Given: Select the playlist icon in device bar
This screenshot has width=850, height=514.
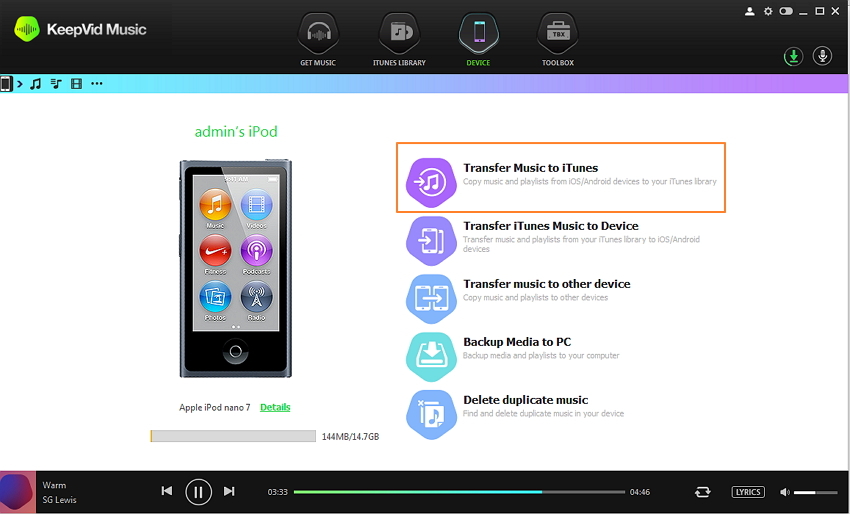Looking at the screenshot, I should click(x=56, y=84).
